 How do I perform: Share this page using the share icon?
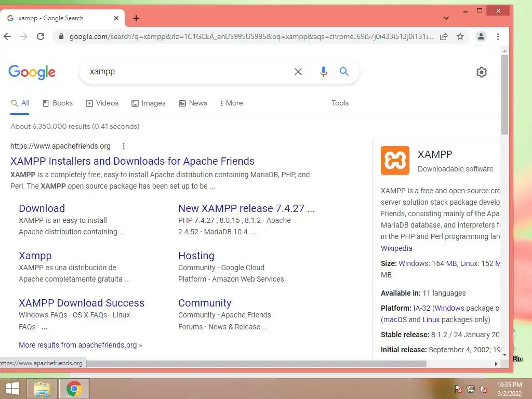[x=444, y=37]
